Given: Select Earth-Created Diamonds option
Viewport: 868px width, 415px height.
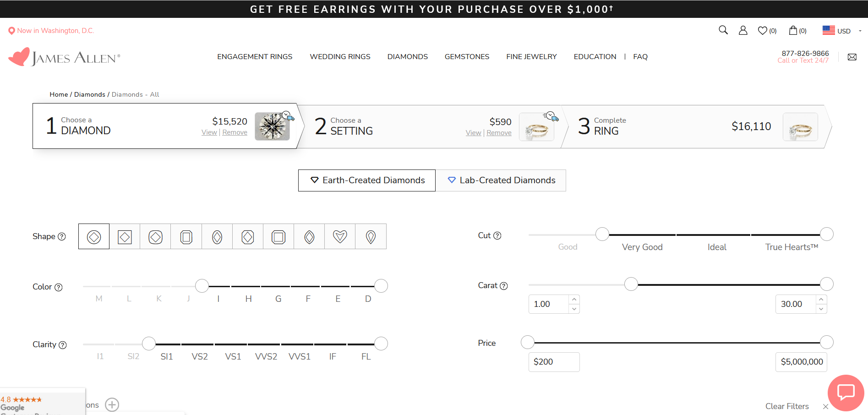Looking at the screenshot, I should (367, 180).
